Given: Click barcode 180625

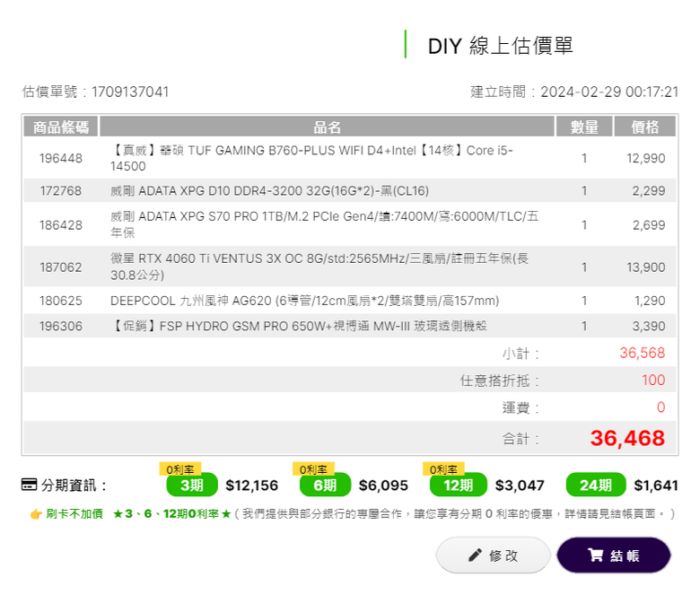Looking at the screenshot, I should (x=61, y=301).
